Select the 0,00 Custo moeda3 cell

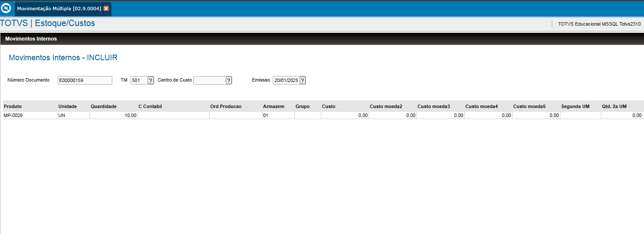(x=440, y=115)
